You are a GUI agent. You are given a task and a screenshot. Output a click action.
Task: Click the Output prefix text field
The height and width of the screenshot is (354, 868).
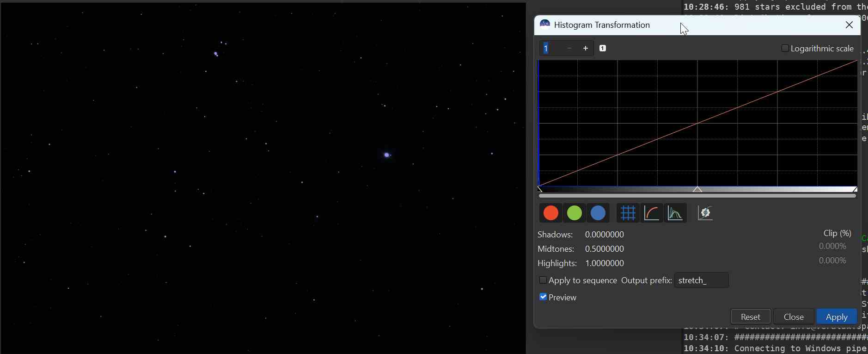(x=701, y=280)
